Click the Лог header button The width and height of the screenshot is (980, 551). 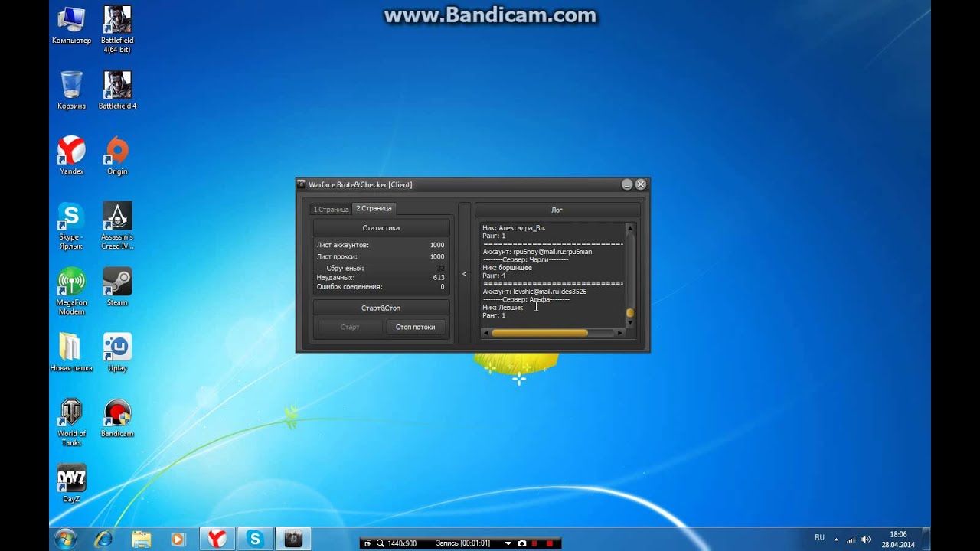point(557,210)
